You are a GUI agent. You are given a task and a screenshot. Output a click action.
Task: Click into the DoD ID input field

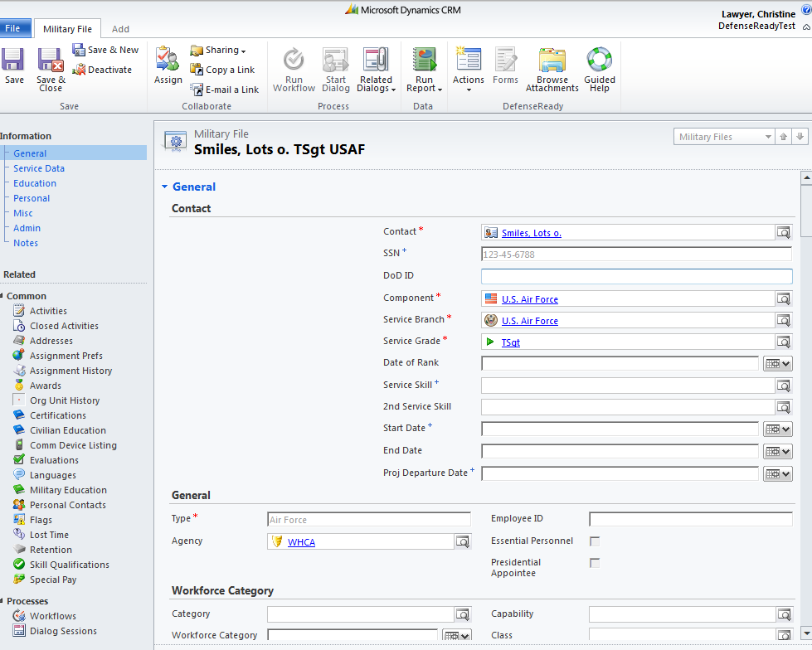click(636, 277)
